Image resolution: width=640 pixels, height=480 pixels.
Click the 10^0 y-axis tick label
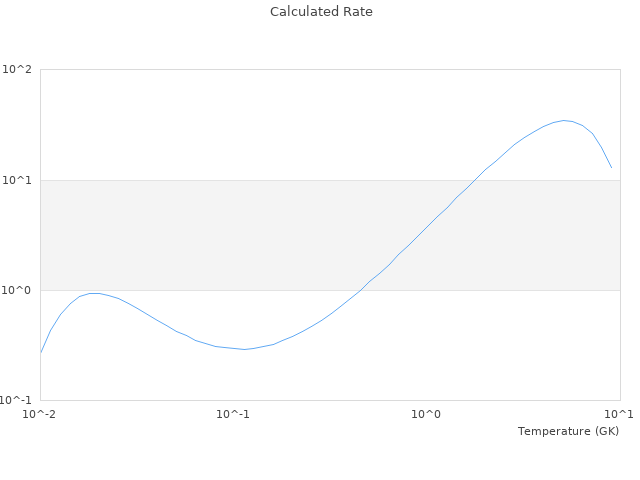tap(17, 291)
